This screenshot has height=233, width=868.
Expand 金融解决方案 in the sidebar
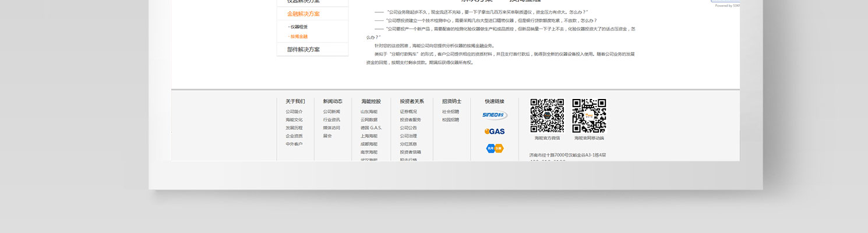303,14
